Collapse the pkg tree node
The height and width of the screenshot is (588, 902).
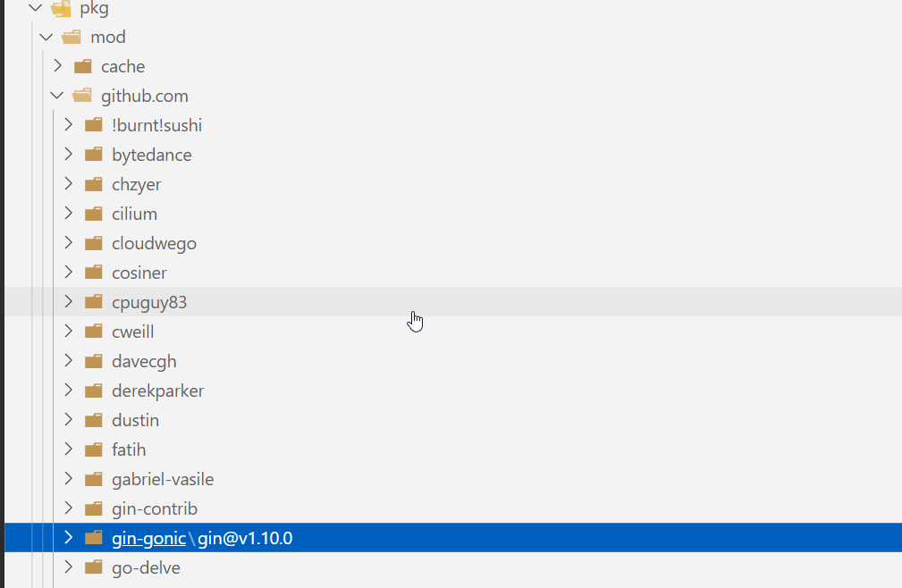coord(34,9)
